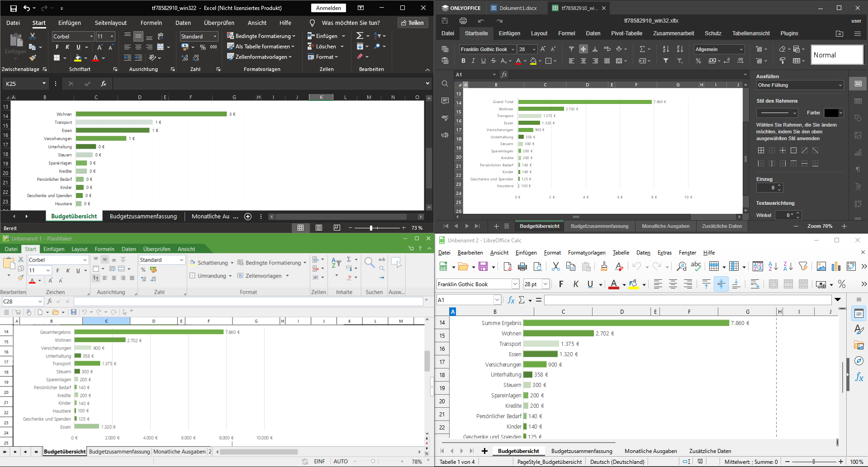Screen dimensions: 868x467
Task: Open ONLYOFFICE font size 28 dropdown
Action: point(534,49)
